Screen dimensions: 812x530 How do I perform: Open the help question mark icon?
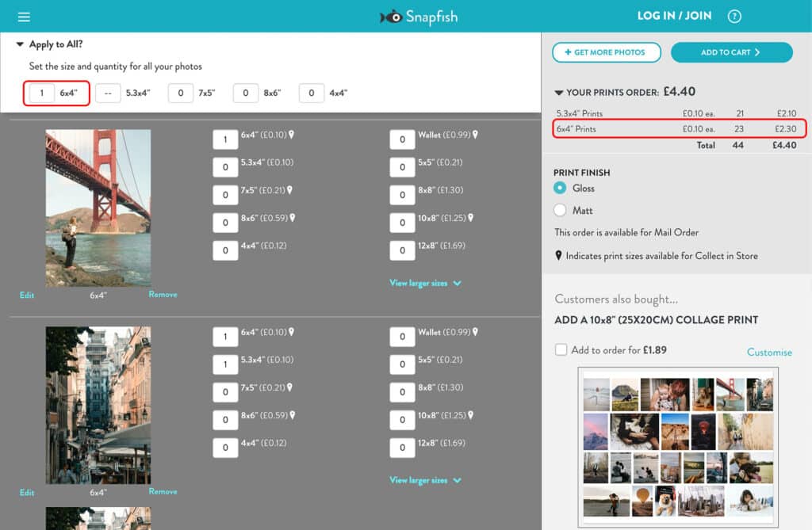click(734, 17)
